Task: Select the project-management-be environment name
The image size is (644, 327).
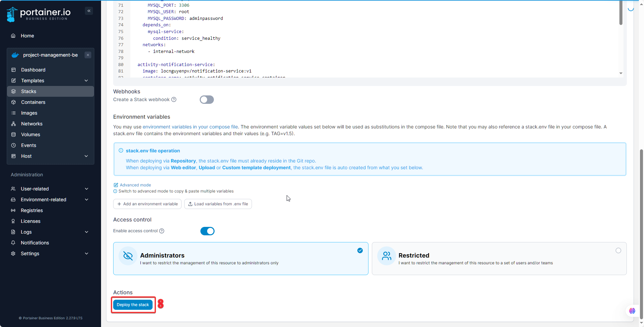Action: (51, 55)
